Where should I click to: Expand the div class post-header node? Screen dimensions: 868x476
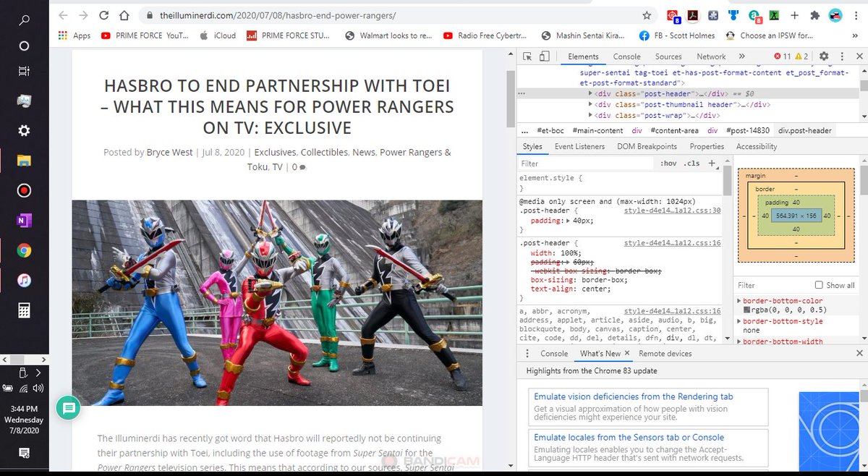592,94
